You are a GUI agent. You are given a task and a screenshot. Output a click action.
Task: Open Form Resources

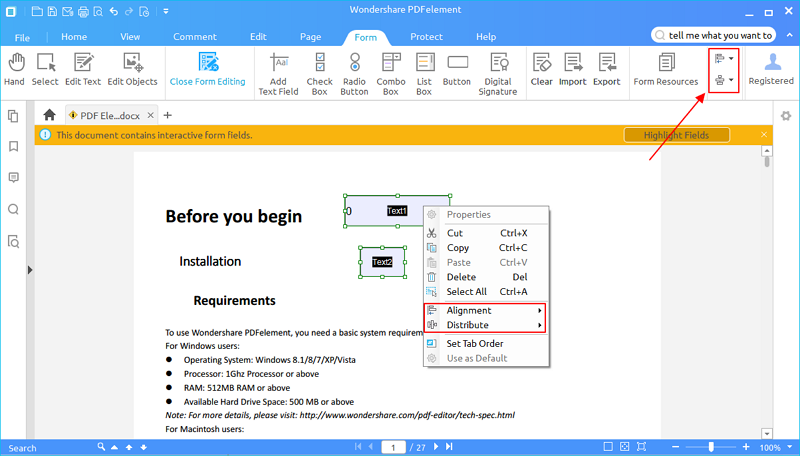[666, 69]
